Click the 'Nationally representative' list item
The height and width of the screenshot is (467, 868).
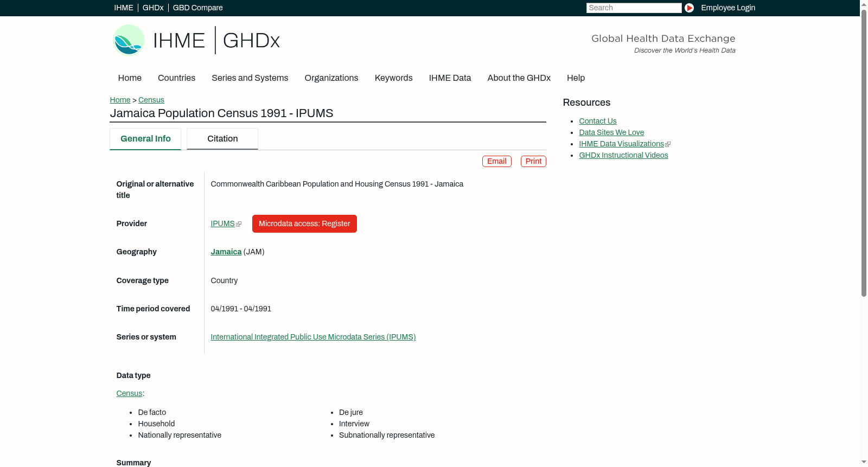click(x=180, y=435)
